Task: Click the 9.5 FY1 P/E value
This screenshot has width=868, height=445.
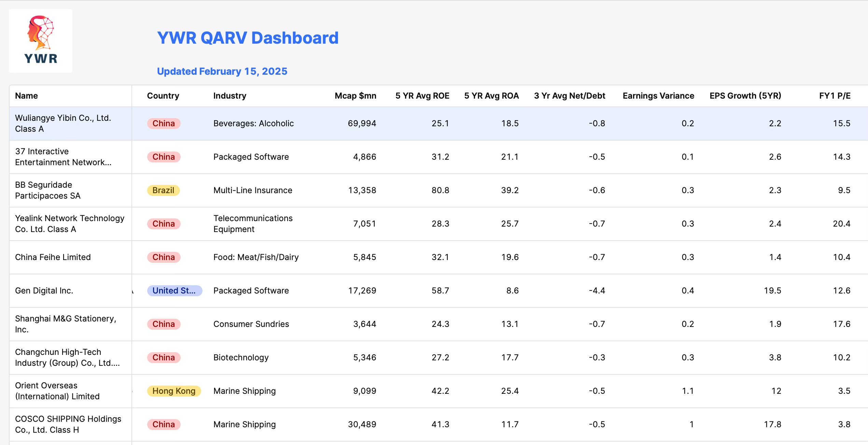Action: pos(844,190)
